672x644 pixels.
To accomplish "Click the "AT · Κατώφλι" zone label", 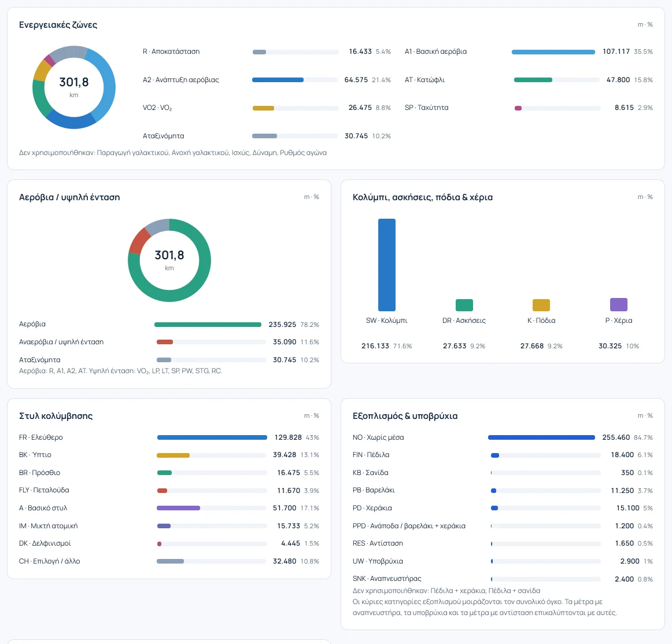I will tap(424, 80).
